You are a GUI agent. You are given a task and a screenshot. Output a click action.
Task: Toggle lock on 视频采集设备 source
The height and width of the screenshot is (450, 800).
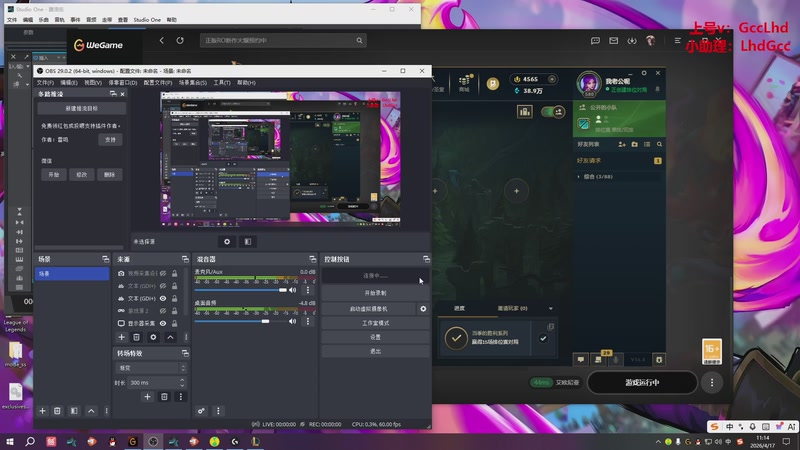click(x=174, y=273)
